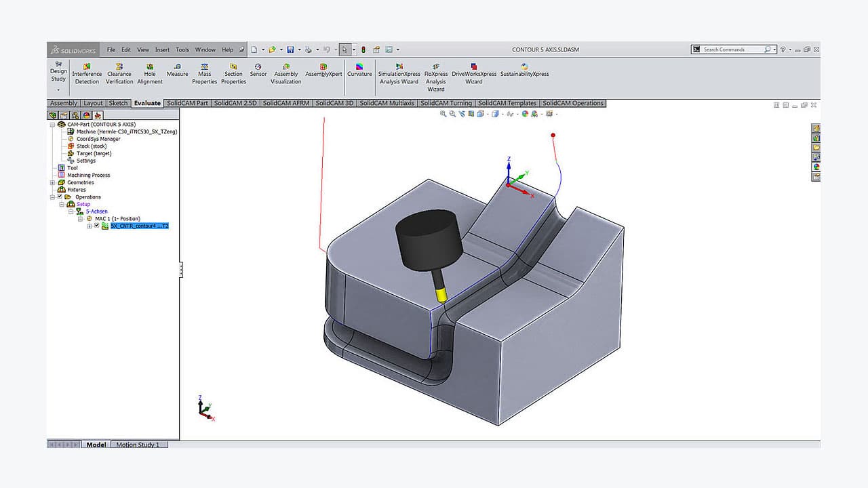Disable the 5X_CNTR_contour4 operation checkbox

tap(97, 224)
